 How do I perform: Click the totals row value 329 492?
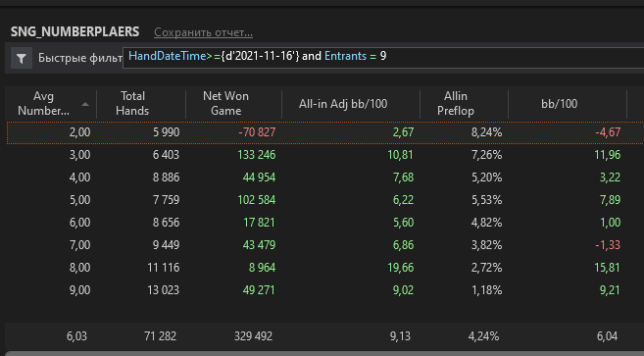point(253,336)
